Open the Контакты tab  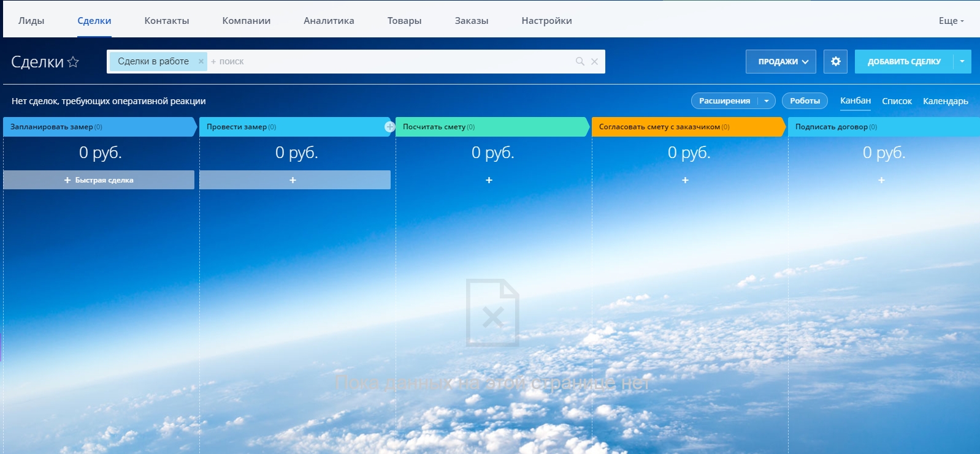[167, 21]
